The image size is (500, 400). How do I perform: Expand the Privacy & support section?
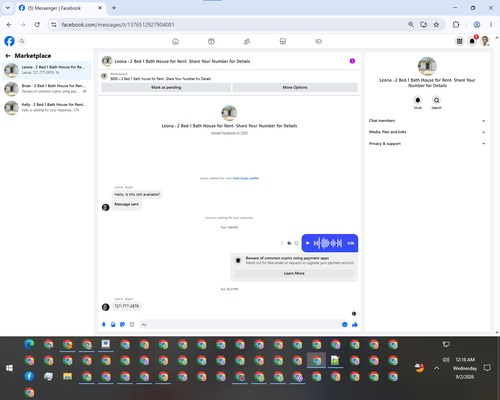click(x=427, y=144)
